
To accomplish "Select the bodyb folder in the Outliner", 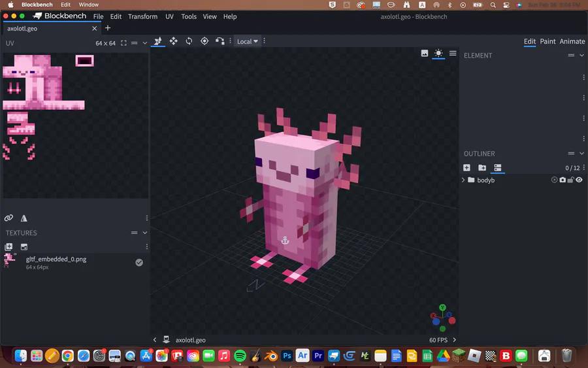I will tap(471, 180).
